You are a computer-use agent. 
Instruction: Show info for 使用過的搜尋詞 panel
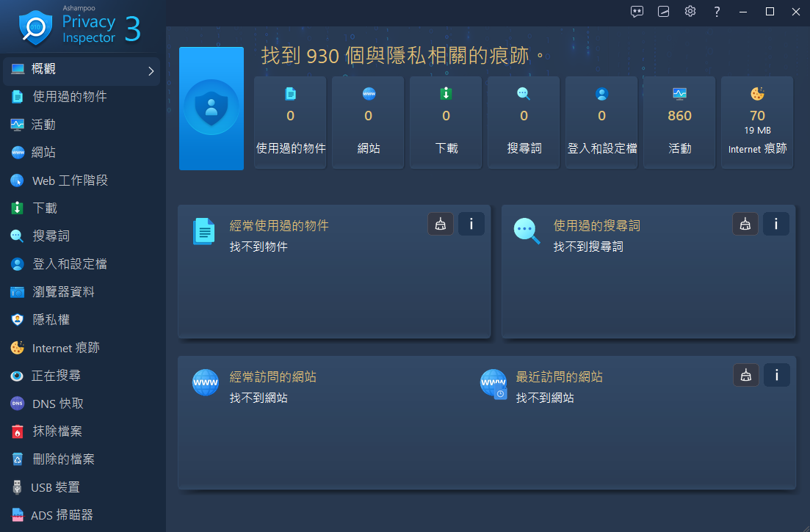click(776, 225)
